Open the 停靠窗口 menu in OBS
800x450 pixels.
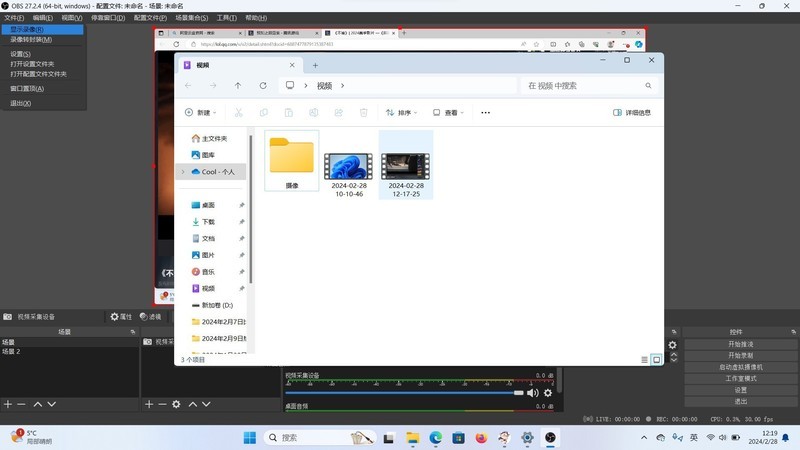tap(108, 18)
